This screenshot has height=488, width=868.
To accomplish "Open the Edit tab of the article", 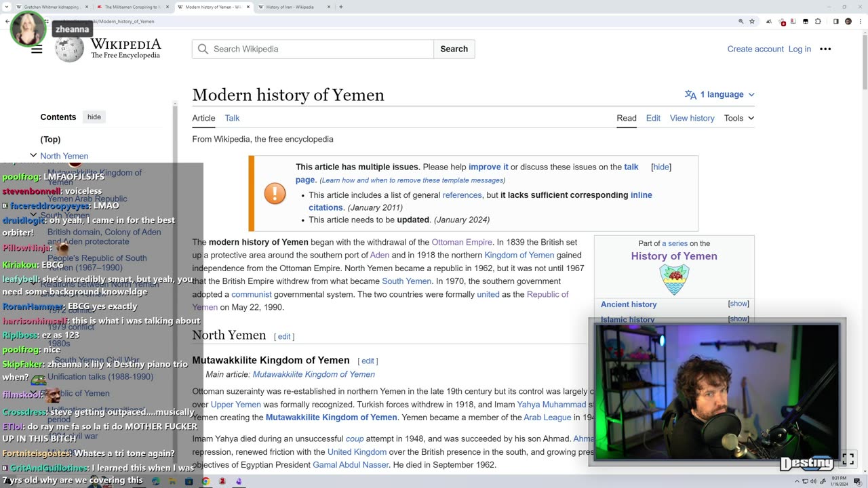I will point(653,118).
